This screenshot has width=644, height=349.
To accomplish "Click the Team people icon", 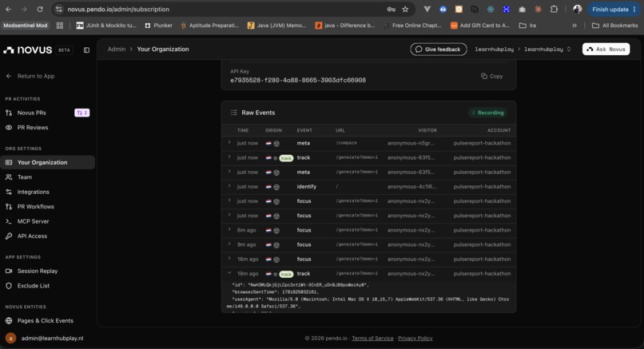I will [9, 177].
